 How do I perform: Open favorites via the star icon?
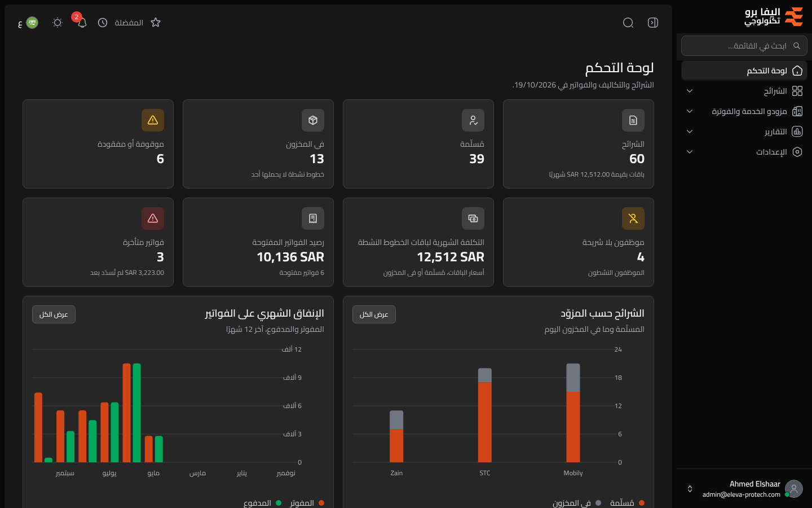(x=156, y=23)
